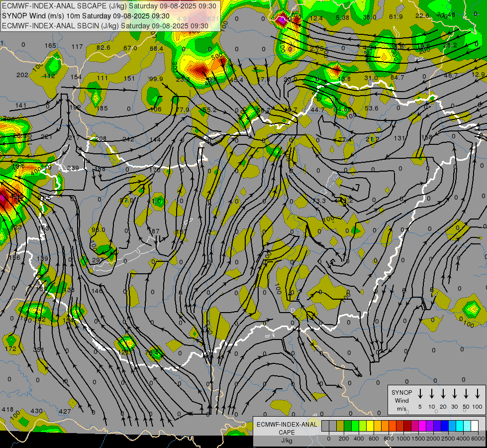
Task: Click the map value 55.2
Action: coord(210,110)
